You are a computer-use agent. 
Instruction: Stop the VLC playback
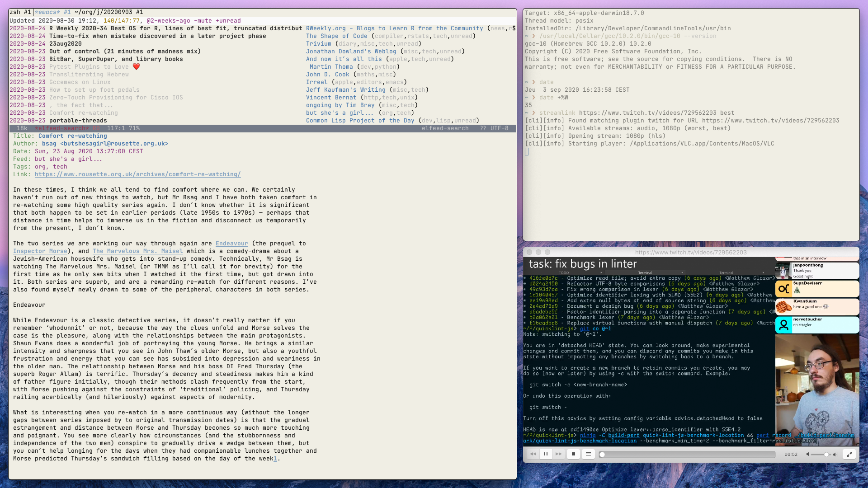573,454
